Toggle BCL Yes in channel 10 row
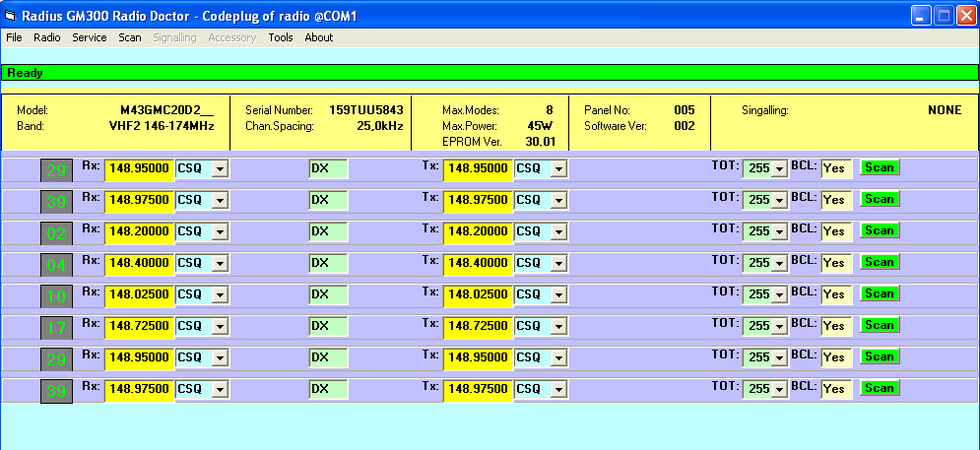 [x=835, y=294]
